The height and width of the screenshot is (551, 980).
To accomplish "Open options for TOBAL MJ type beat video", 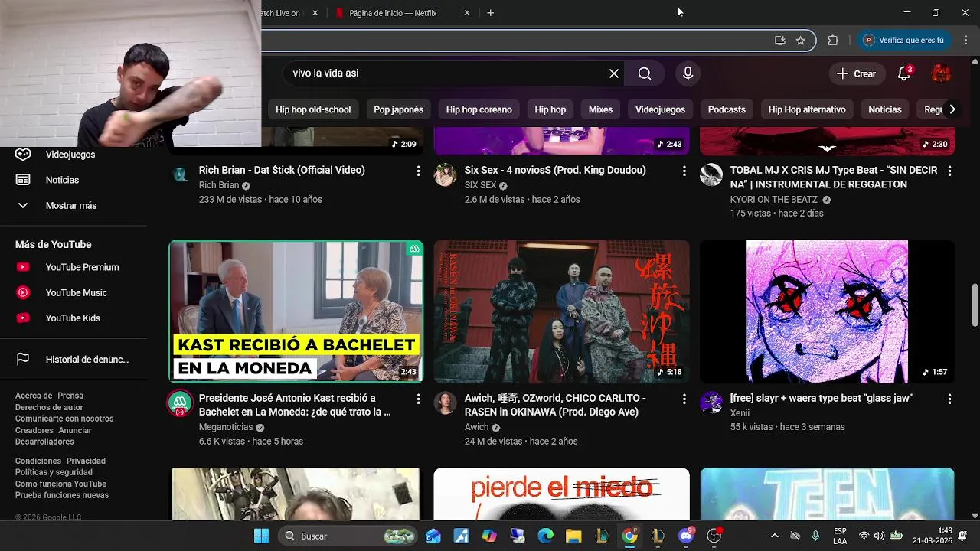I will [x=949, y=171].
